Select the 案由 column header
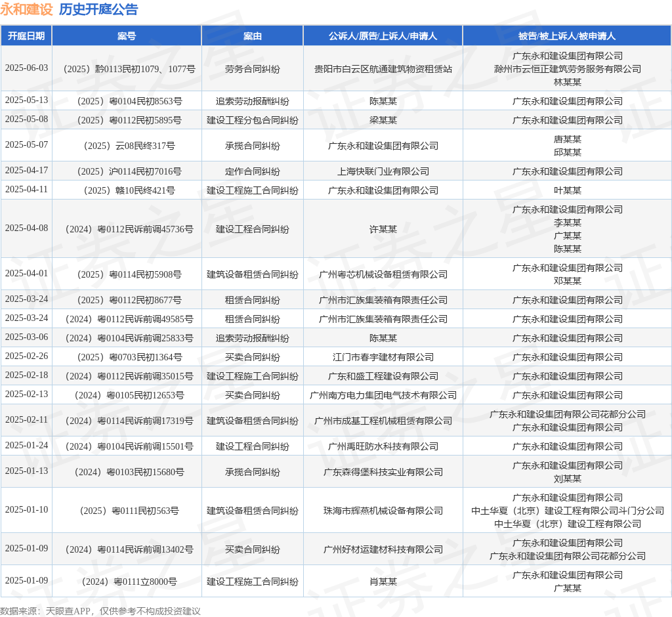The width and height of the screenshot is (672, 617). 252,36
